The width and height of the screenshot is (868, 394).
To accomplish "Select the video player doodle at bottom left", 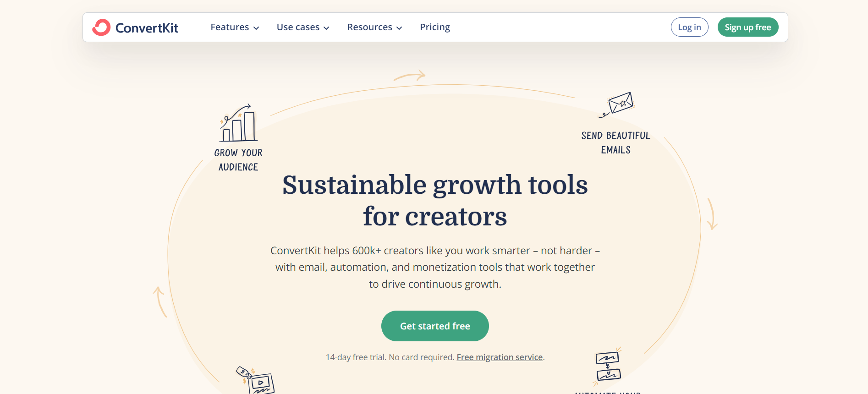I will coord(261,384).
